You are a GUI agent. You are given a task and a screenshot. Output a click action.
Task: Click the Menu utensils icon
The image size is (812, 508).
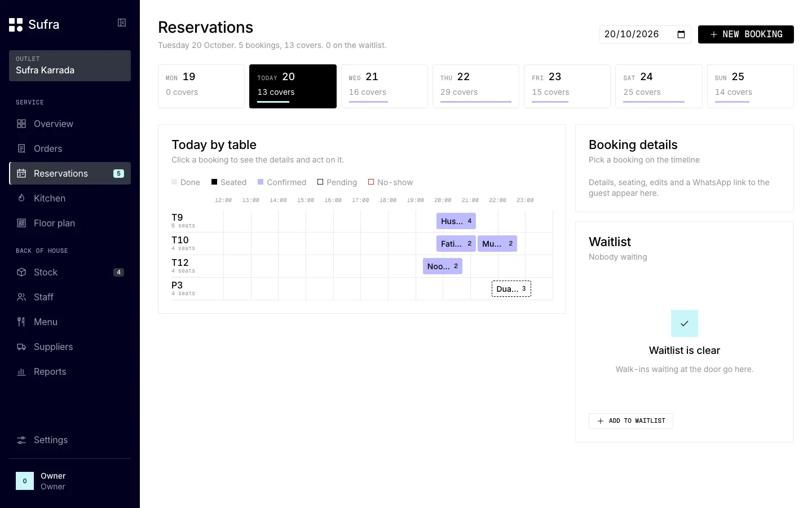click(21, 322)
